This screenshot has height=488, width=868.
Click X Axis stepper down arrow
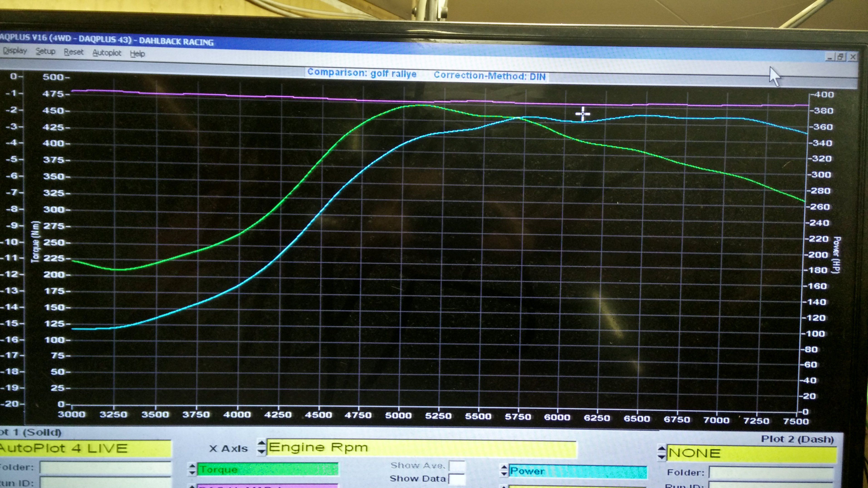click(261, 451)
